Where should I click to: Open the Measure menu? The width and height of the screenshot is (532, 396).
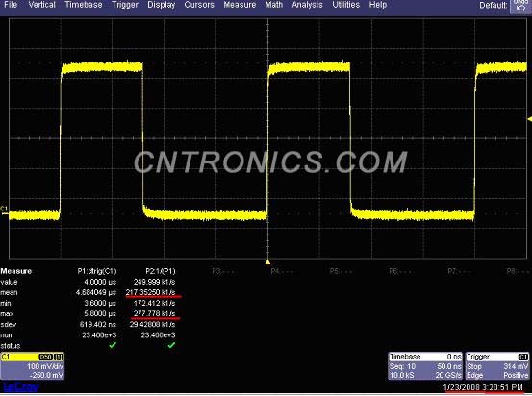tap(240, 5)
